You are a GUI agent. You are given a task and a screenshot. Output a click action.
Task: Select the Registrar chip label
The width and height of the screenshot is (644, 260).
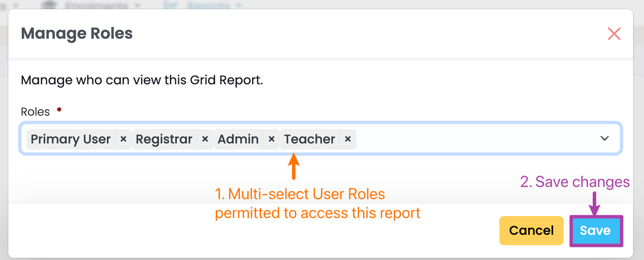(x=164, y=139)
